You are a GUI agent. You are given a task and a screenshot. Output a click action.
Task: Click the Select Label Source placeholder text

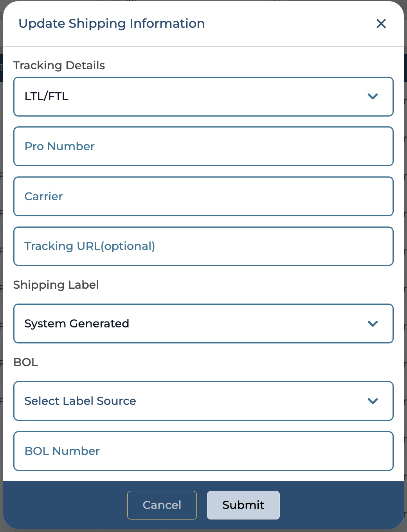[80, 401]
